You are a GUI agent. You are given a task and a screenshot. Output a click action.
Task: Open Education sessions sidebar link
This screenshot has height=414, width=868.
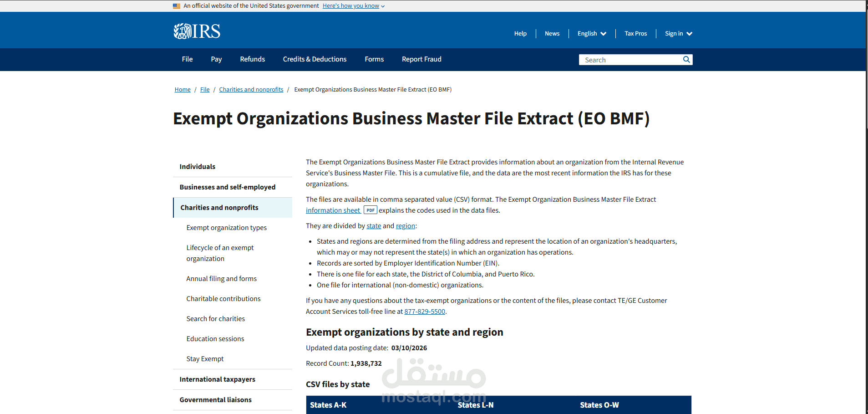[x=215, y=339]
